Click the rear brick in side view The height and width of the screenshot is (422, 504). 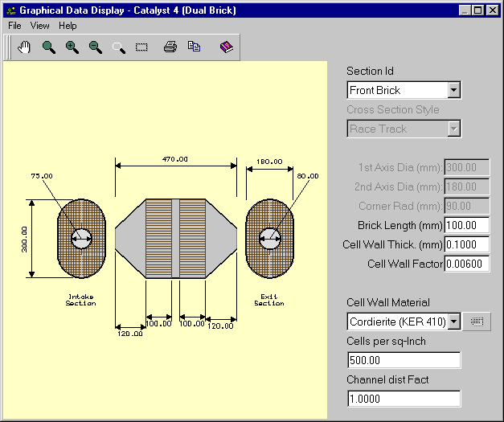(x=192, y=239)
